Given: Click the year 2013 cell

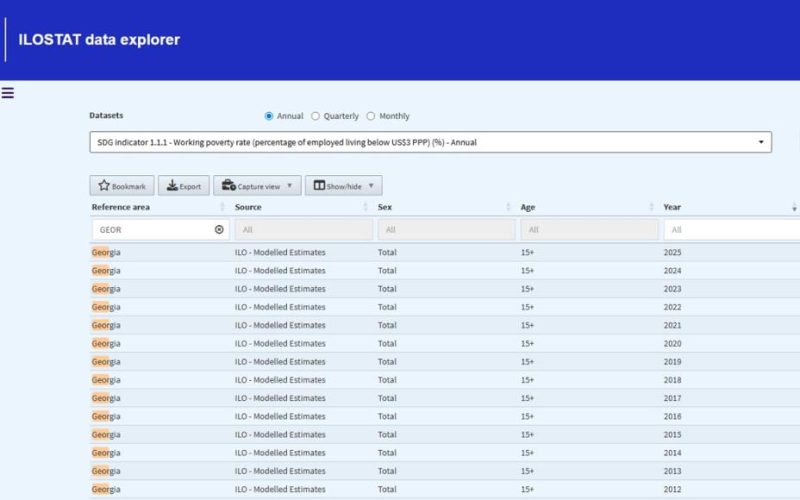Looking at the screenshot, I should 672,471.
